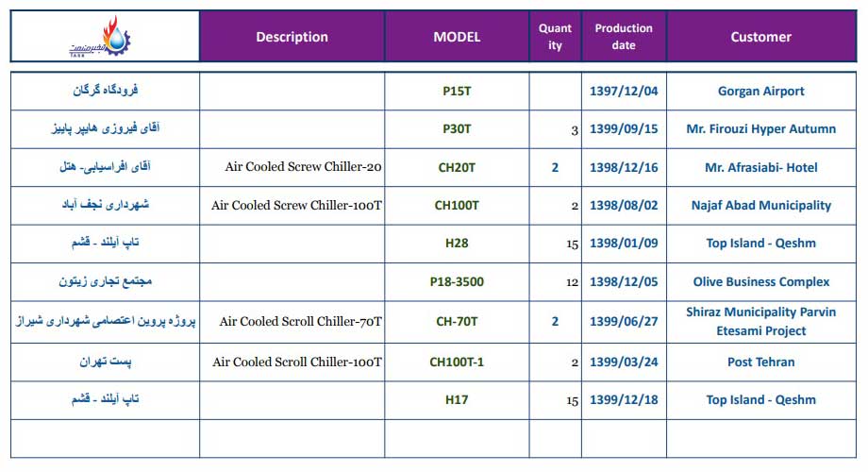Select the Post Tehran customer cell

(x=761, y=362)
